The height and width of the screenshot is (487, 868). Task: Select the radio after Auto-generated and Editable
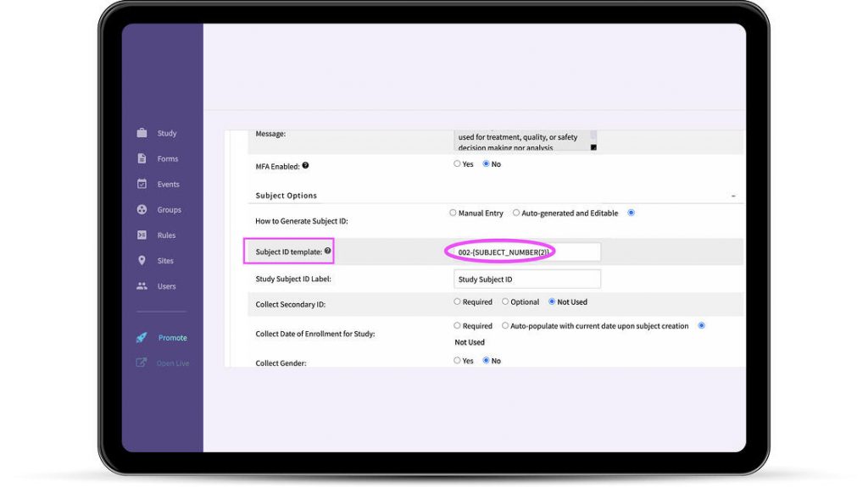(x=631, y=213)
